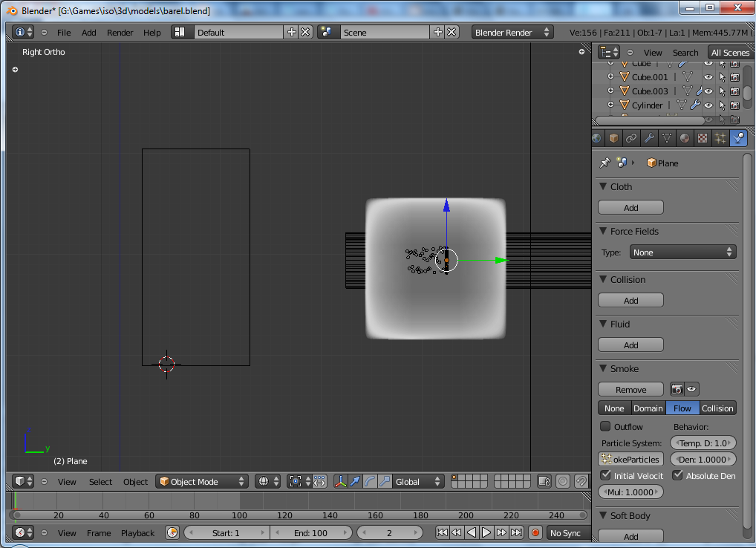Open the Material sphere tab icon

click(x=685, y=138)
